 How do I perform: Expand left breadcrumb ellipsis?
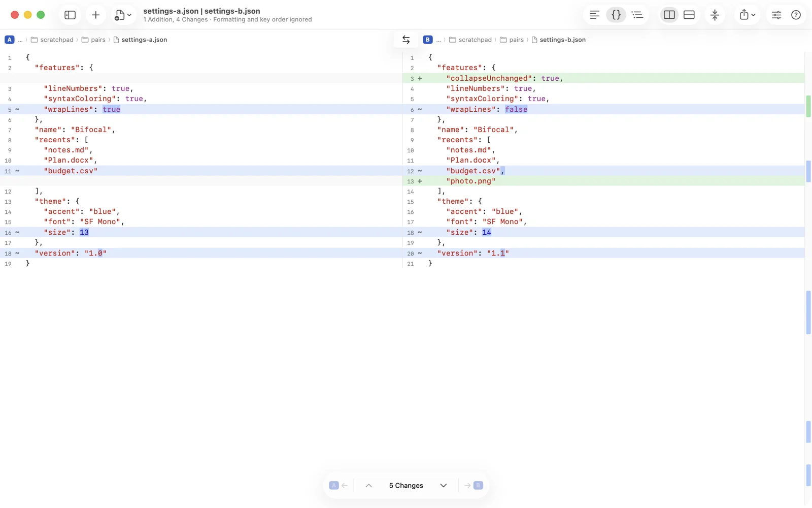point(20,40)
